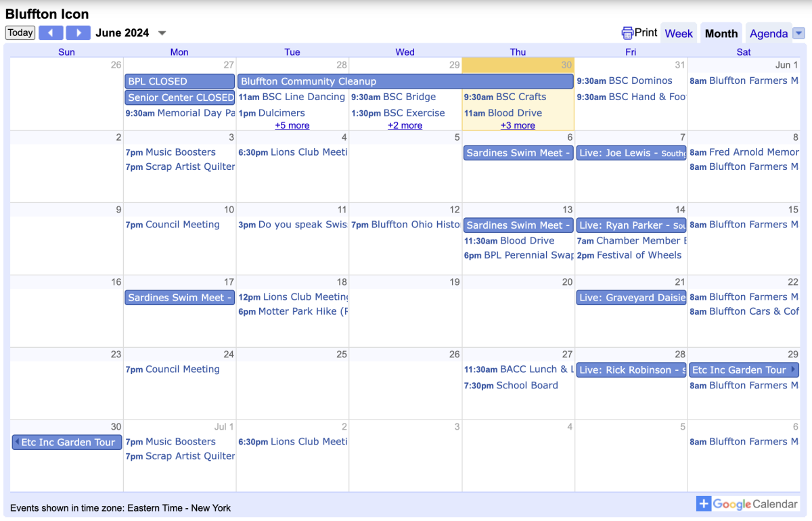Click day number 19 in the calendar
812x521 pixels.
coord(454,282)
